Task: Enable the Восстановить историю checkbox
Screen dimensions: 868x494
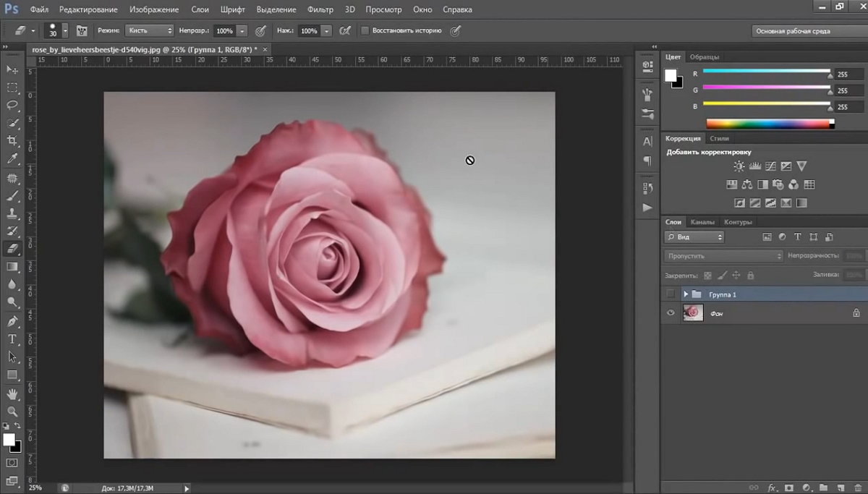Action: pyautogui.click(x=365, y=31)
